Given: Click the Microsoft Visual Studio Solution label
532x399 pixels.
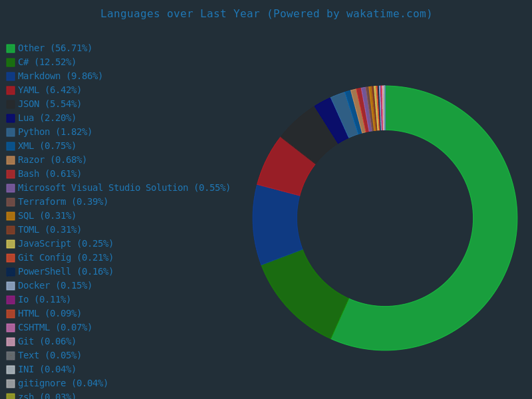Looking at the screenshot, I should click(124, 188).
